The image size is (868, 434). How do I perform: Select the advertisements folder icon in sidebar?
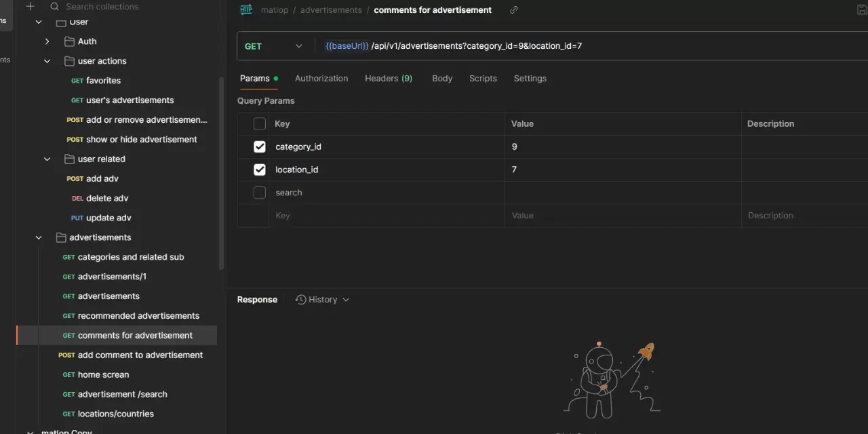pyautogui.click(x=61, y=238)
